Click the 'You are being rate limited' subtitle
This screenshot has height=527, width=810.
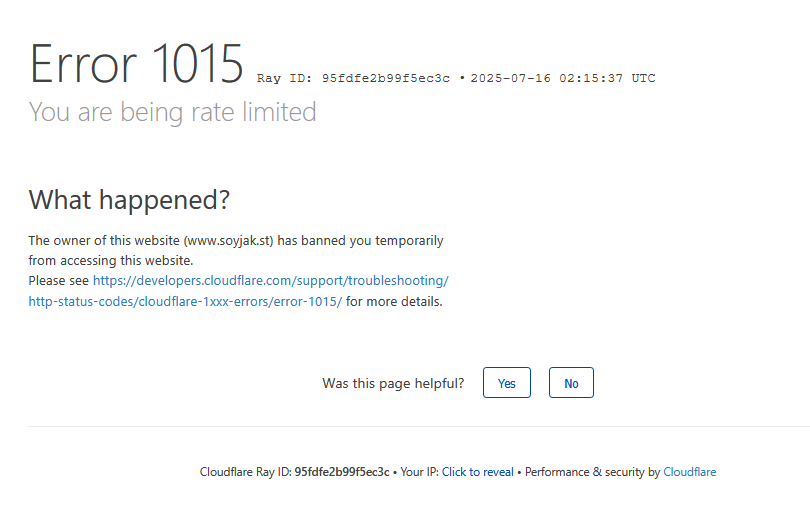click(172, 112)
